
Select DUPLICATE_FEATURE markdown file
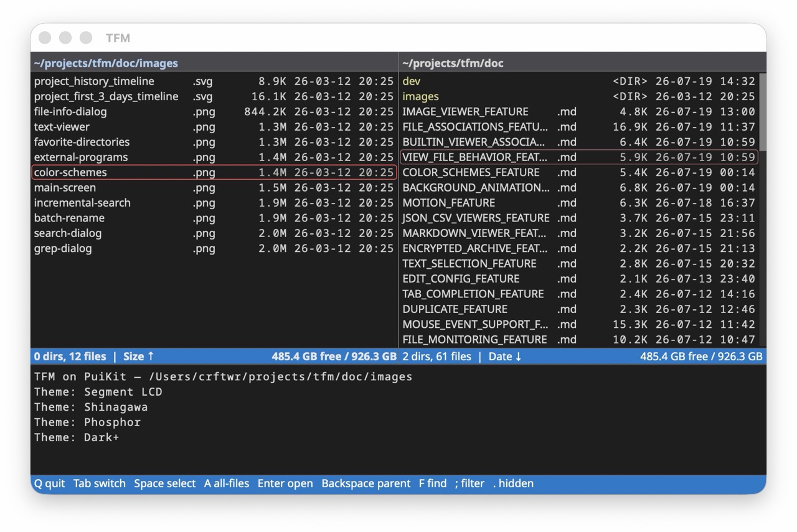pyautogui.click(x=579, y=309)
